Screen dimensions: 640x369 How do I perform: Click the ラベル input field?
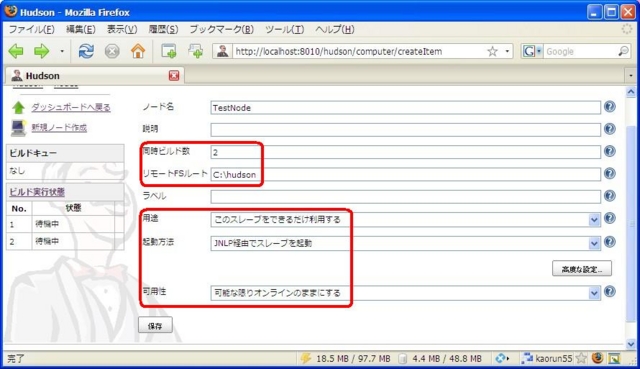pos(405,197)
